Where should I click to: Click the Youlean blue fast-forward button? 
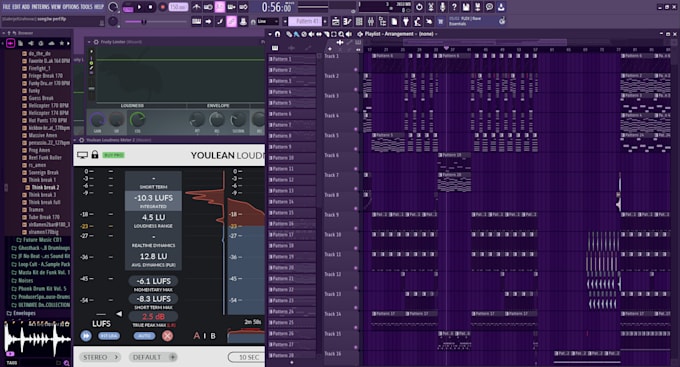click(x=86, y=336)
